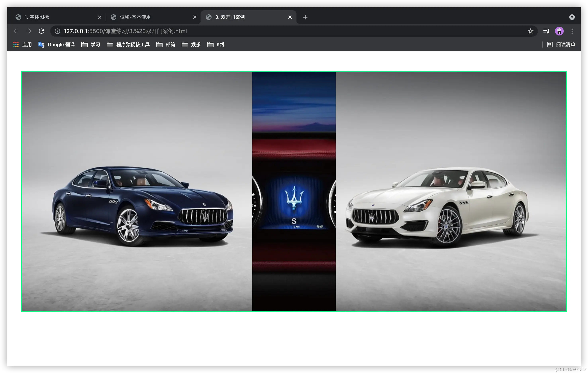The image size is (588, 373).
Task: Expand the tab search dropdown arrow
Action: coord(572,17)
